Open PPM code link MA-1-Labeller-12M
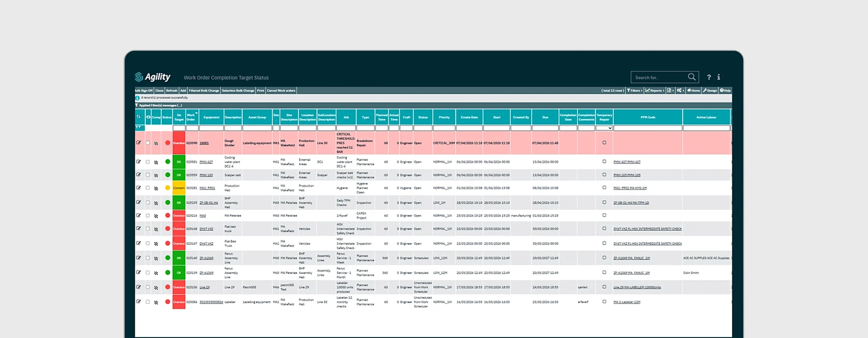The image size is (868, 338). coord(627,302)
